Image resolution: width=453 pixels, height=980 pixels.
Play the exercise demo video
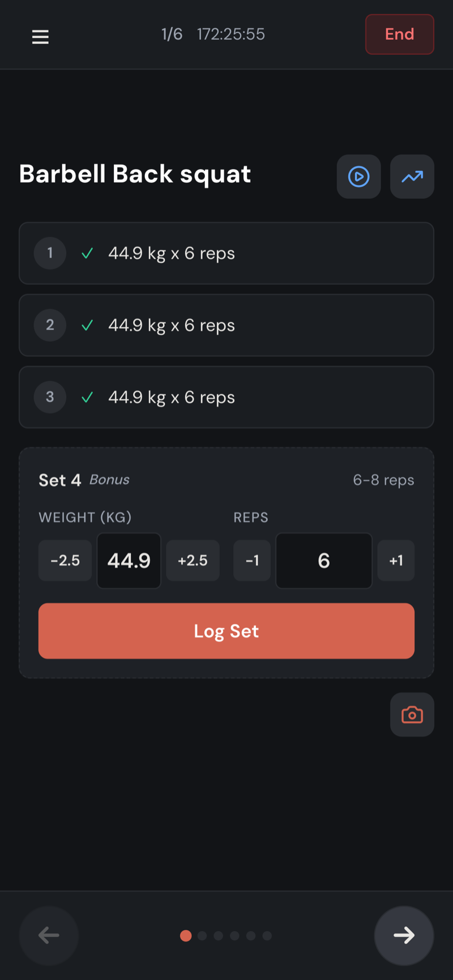(358, 177)
